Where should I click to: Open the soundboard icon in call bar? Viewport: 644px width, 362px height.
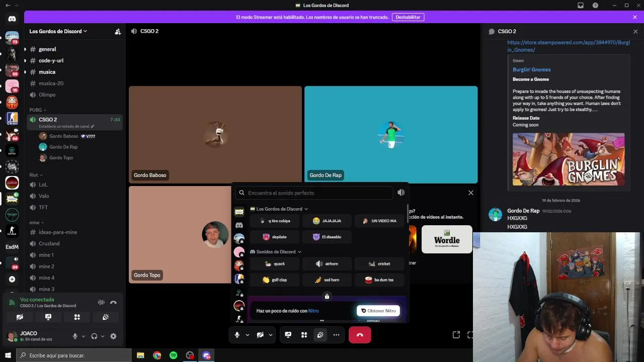320,335
